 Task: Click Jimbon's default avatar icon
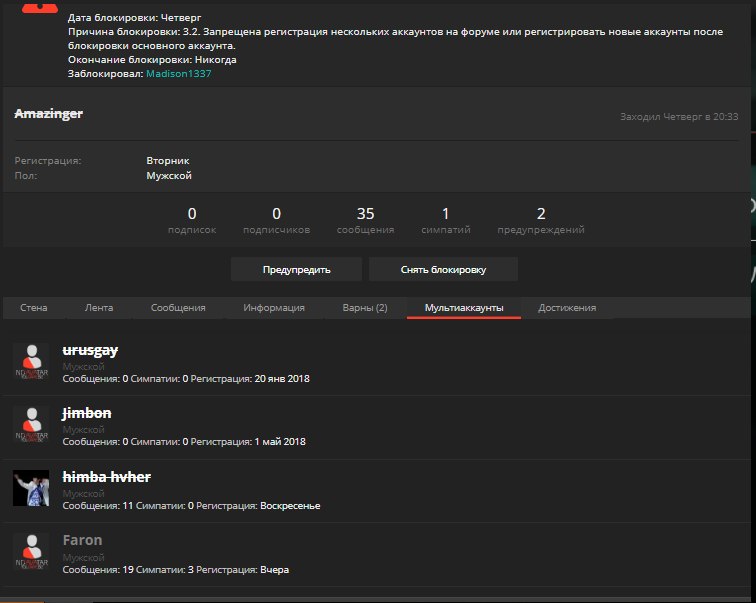point(32,425)
